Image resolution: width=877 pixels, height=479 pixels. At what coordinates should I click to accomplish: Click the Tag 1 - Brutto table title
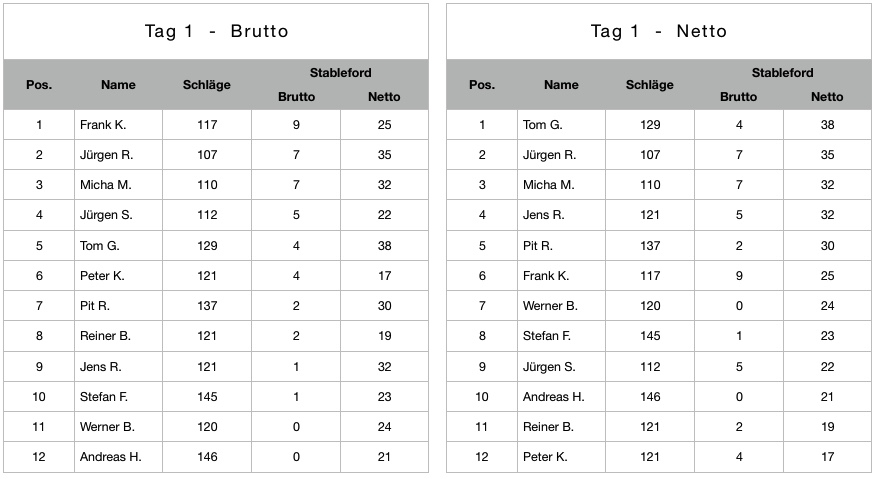point(216,31)
